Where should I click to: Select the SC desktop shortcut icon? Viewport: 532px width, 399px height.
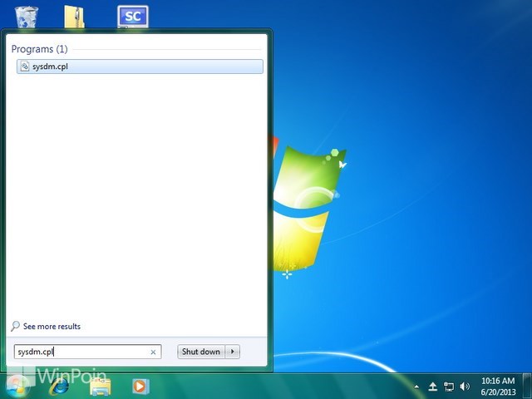tap(133, 17)
